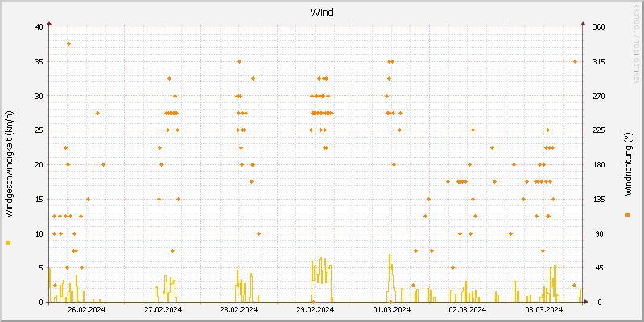
Task: Select the date label 28.02.2024
Action: (239, 309)
